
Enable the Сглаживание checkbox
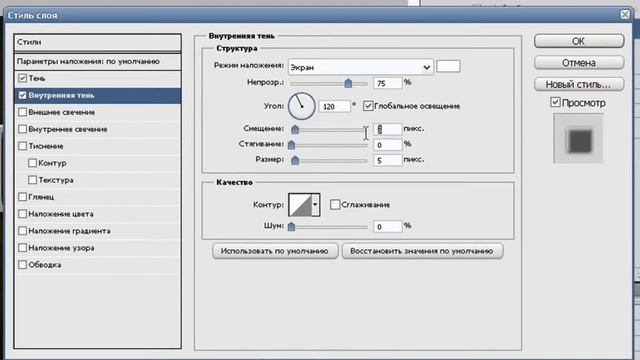(x=335, y=204)
